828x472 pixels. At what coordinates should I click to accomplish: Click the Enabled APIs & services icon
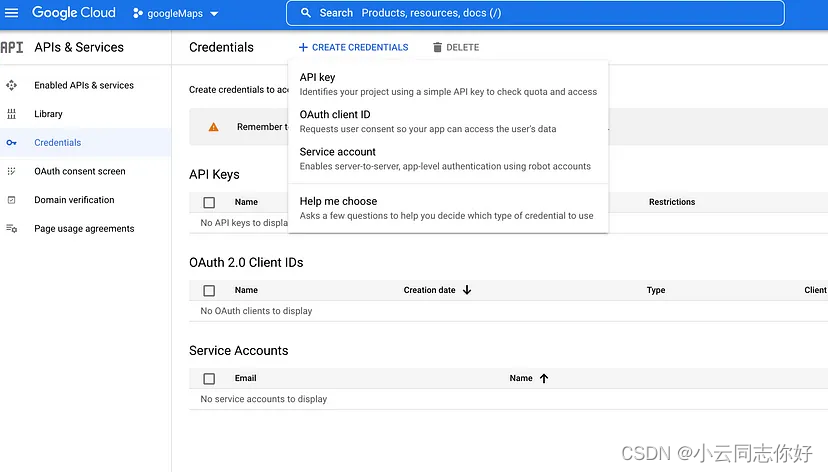tap(11, 85)
